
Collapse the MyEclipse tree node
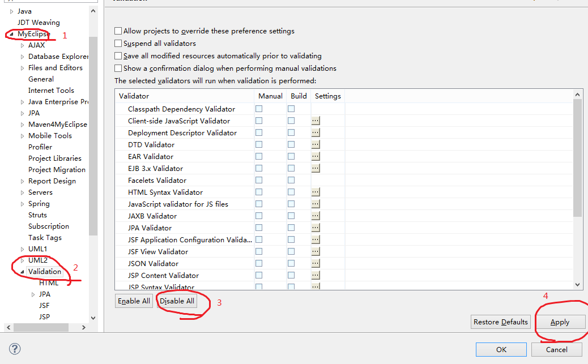click(x=11, y=35)
